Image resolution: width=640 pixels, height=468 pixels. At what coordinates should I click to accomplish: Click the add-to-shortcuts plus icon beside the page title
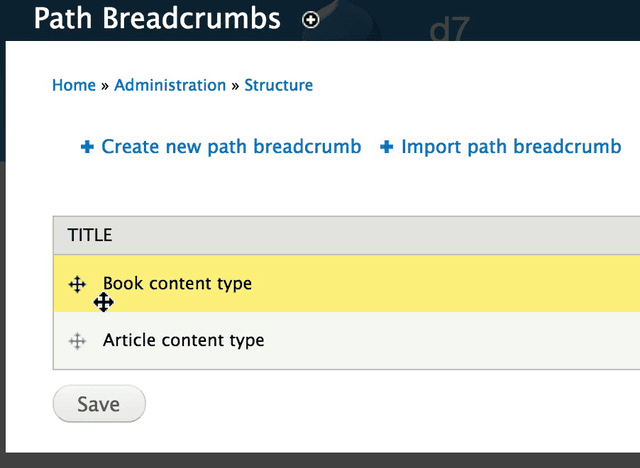click(311, 20)
